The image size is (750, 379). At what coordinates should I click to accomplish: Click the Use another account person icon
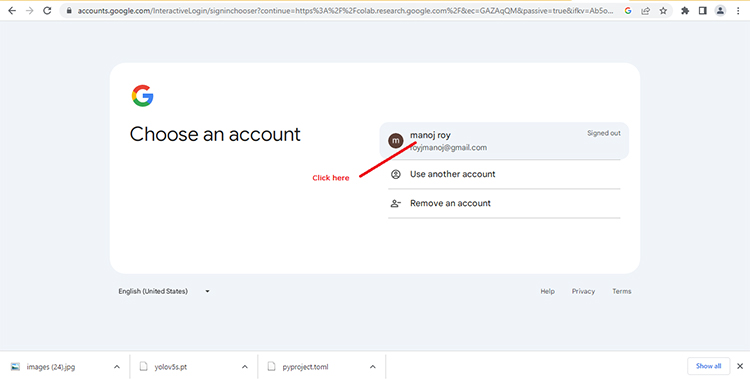[396, 174]
